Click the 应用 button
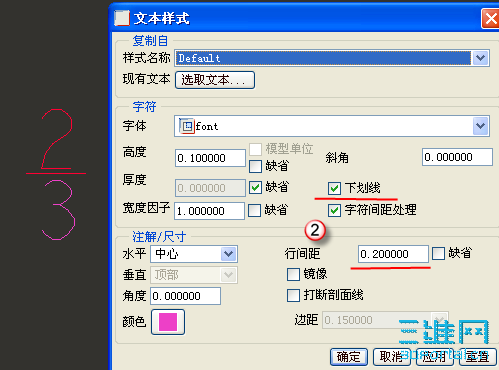The image size is (499, 370). [x=434, y=357]
